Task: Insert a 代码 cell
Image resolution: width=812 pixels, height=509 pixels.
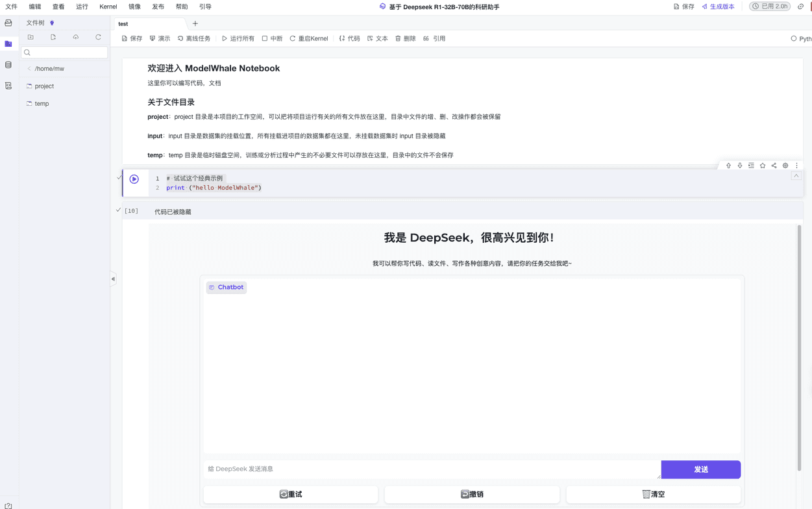Action: [x=349, y=38]
